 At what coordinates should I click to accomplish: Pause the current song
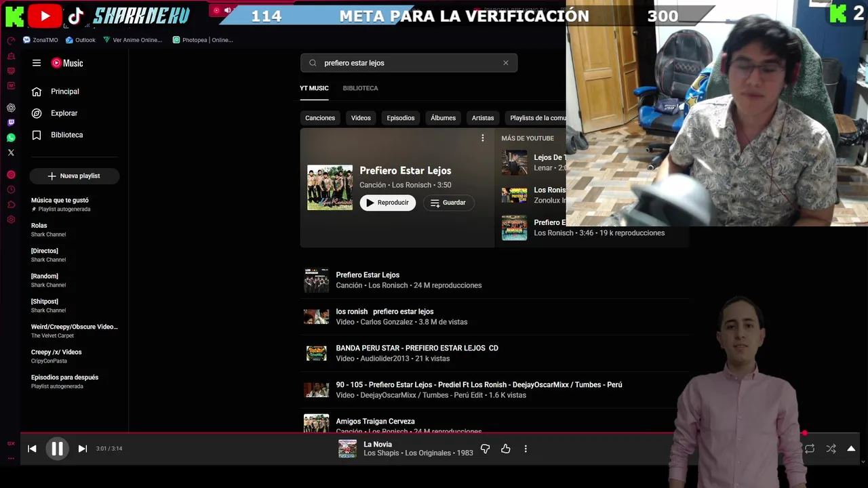(x=57, y=449)
